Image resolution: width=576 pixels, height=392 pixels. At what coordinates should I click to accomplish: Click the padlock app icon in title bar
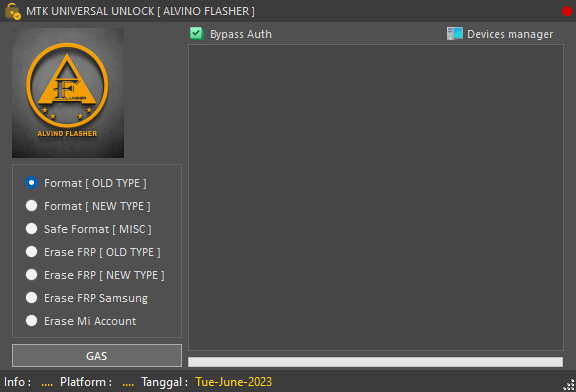(13, 11)
